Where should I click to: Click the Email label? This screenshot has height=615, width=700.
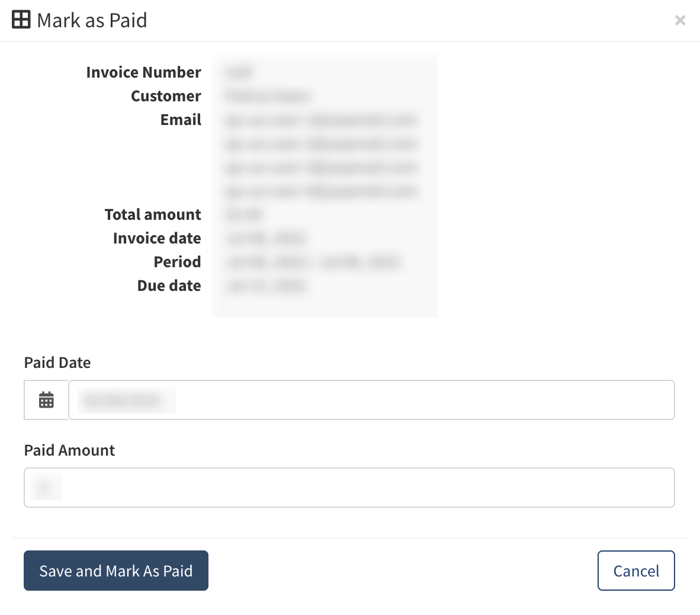(181, 120)
